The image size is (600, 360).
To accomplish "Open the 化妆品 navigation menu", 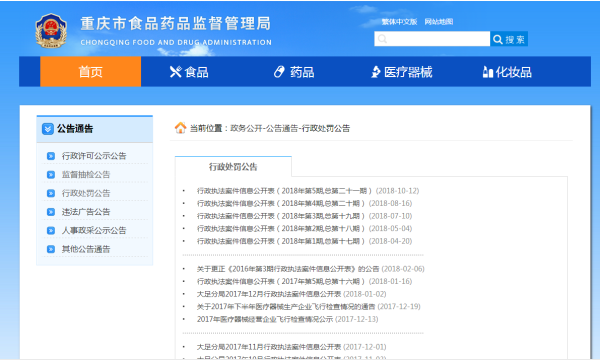I will (x=507, y=72).
